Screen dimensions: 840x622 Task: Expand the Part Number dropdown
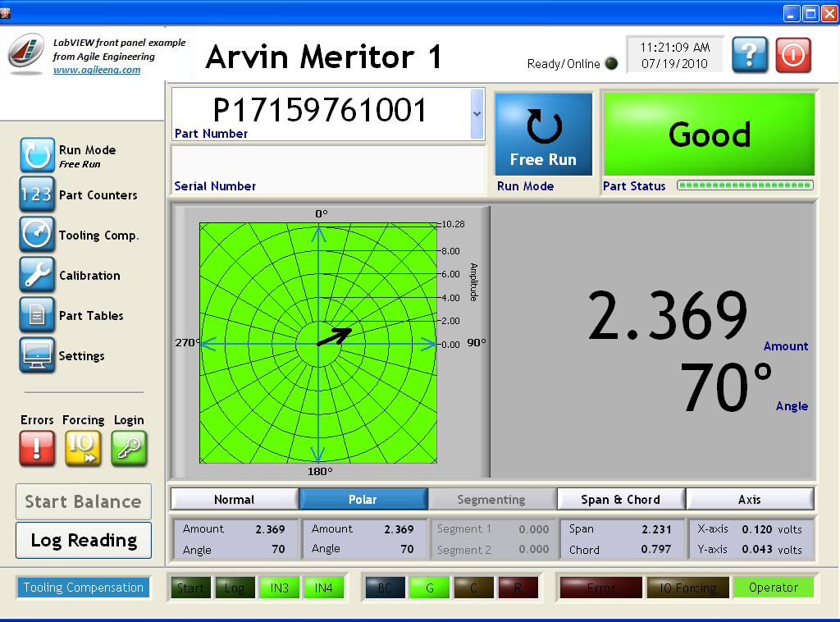477,114
